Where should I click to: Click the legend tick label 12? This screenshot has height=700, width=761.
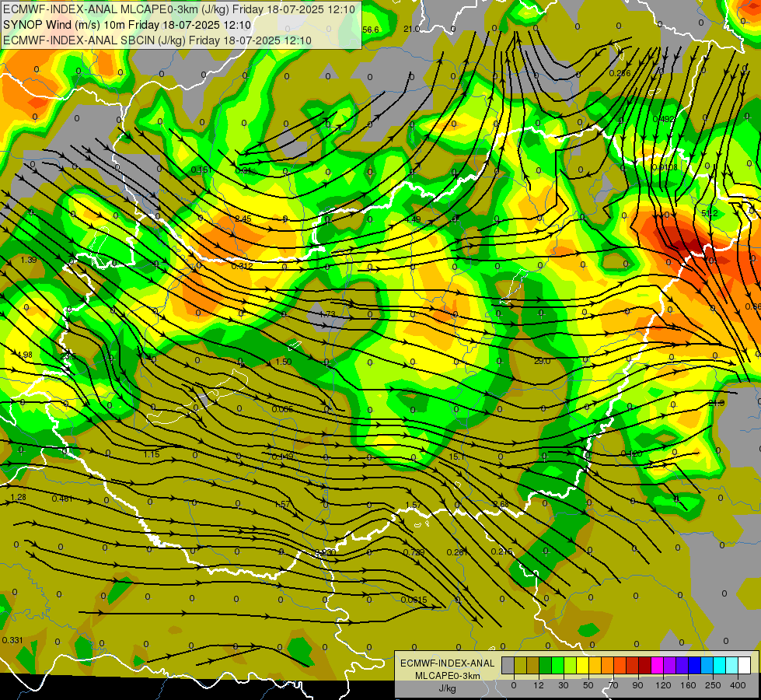tap(539, 685)
